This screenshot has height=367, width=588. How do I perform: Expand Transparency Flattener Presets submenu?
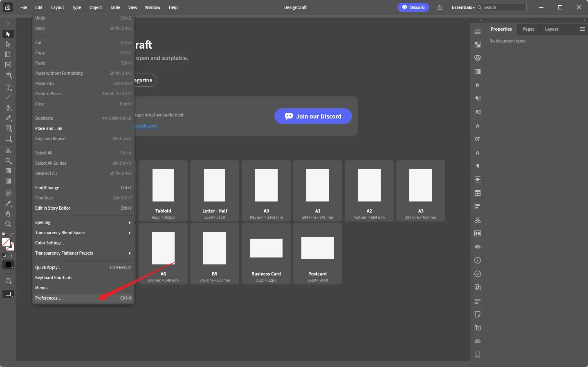click(83, 253)
